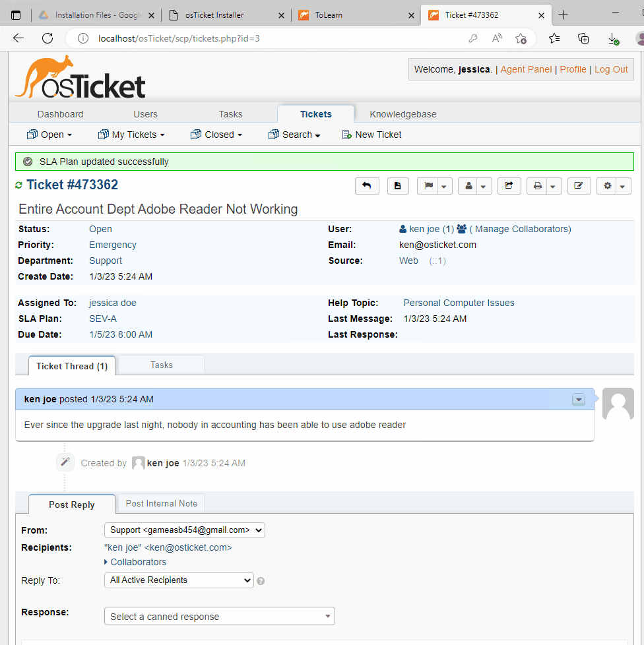Switch to the ticket Tasks tab
644x645 pixels.
[x=162, y=365]
